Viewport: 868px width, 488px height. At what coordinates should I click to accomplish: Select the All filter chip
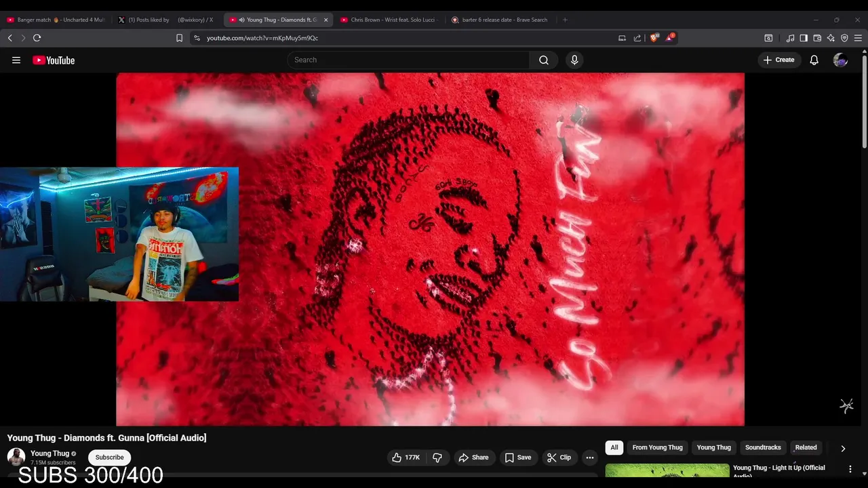click(614, 447)
